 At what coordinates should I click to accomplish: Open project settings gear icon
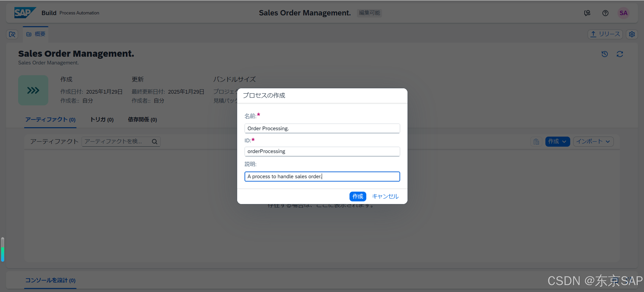(x=632, y=34)
